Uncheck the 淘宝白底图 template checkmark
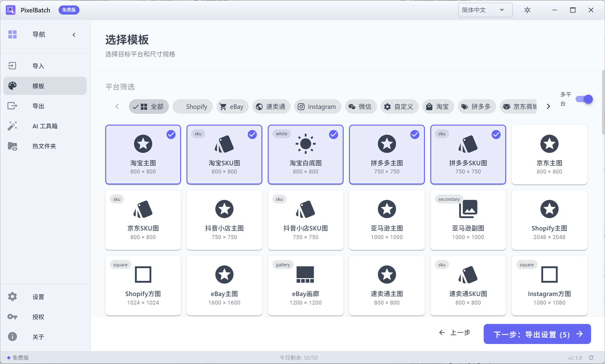Image resolution: width=605 pixels, height=364 pixels. [334, 134]
